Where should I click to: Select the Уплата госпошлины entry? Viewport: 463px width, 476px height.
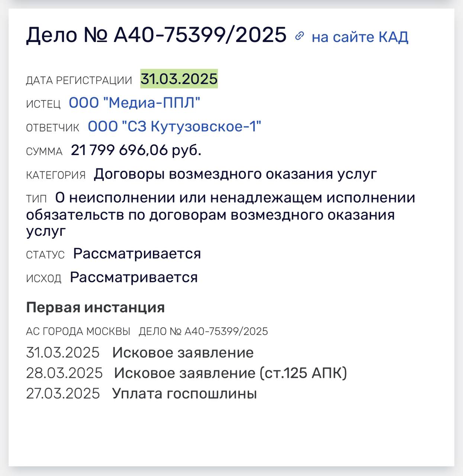point(184,393)
